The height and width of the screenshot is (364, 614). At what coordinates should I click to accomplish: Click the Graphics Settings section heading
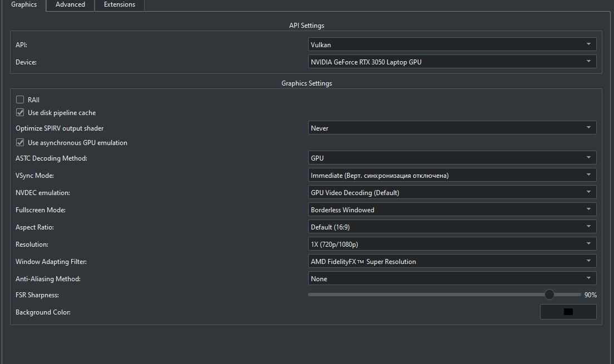click(x=306, y=83)
